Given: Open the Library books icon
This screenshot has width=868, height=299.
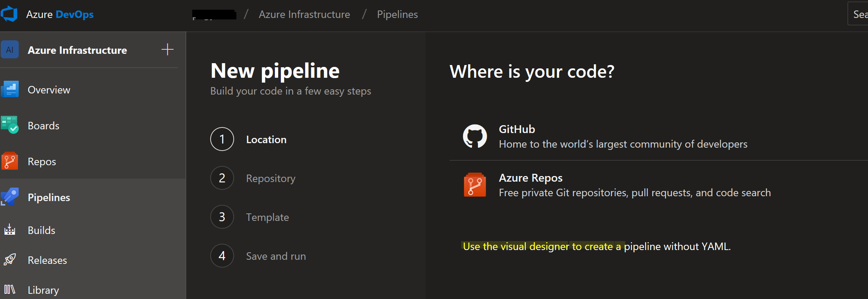Looking at the screenshot, I should coord(10,289).
